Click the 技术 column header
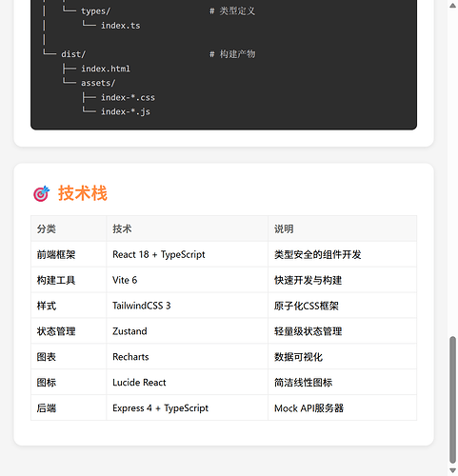The image size is (458, 476). point(188,228)
